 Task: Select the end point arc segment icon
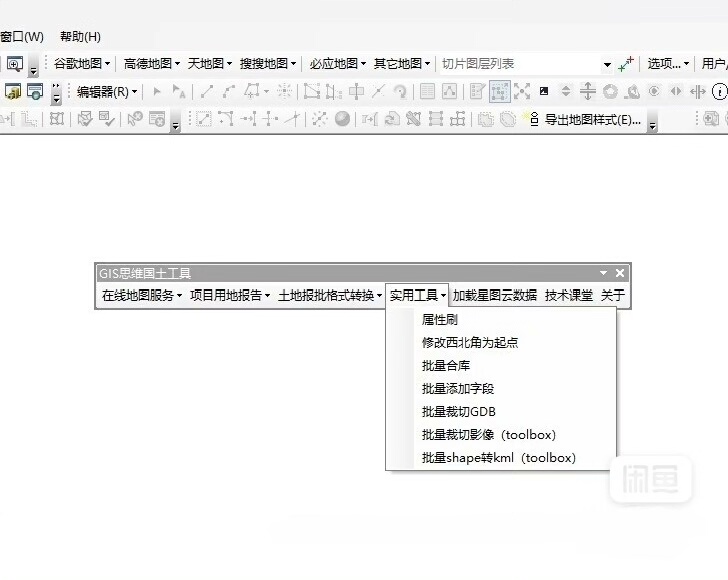coord(229,91)
